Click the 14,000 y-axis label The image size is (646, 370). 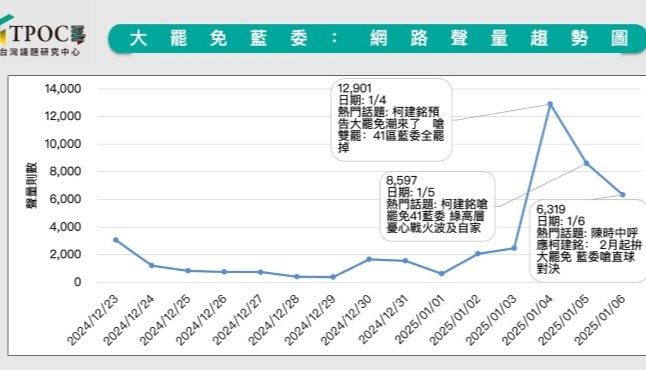click(x=63, y=89)
